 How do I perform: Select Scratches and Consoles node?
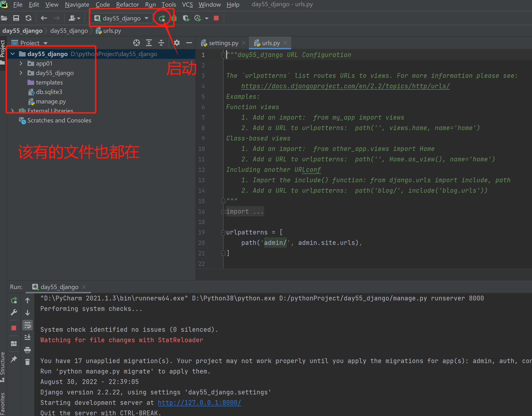click(59, 121)
